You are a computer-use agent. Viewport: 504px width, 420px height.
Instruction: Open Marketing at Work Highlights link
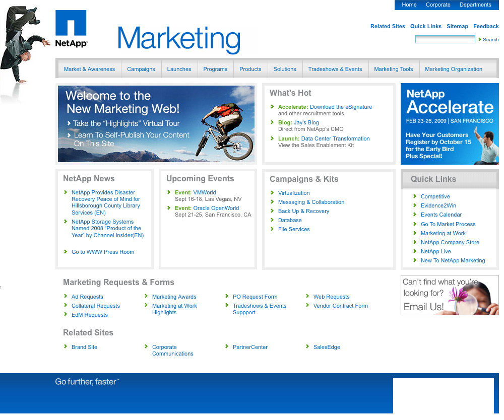tap(174, 309)
